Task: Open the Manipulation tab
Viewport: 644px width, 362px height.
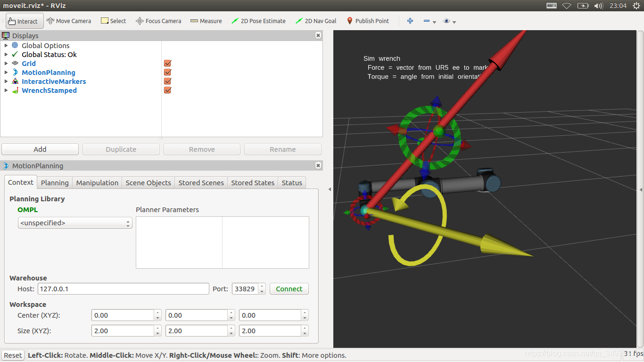Action: [97, 182]
